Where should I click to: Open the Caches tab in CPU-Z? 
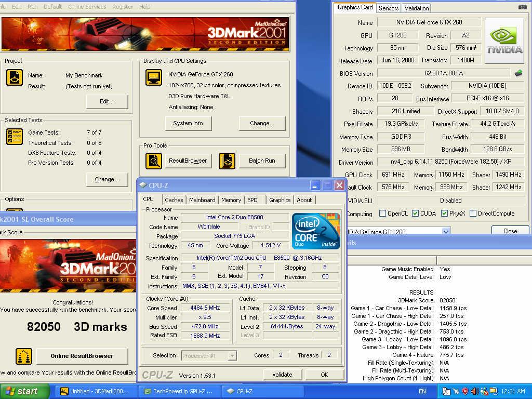click(174, 200)
